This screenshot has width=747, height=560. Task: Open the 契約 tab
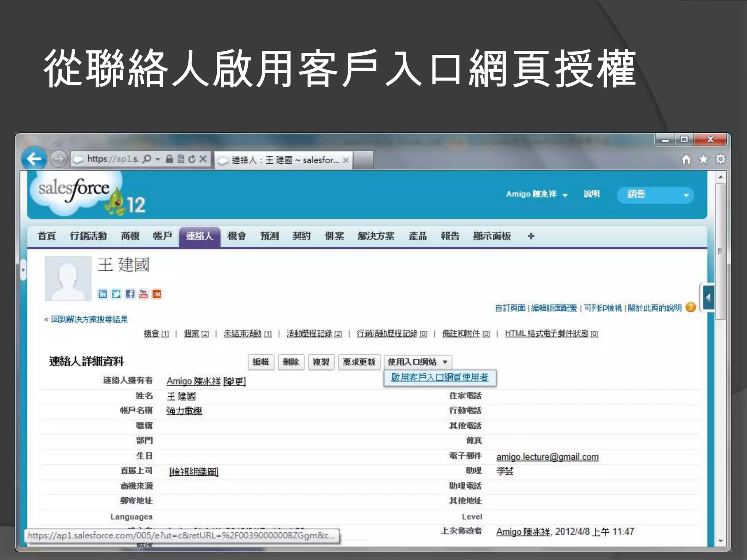click(301, 236)
